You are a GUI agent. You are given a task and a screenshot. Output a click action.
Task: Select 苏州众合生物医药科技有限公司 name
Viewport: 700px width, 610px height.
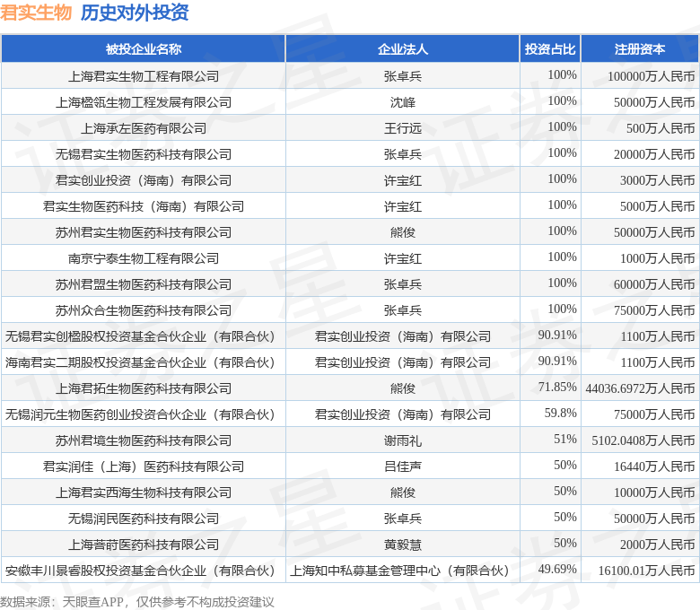coord(144,310)
